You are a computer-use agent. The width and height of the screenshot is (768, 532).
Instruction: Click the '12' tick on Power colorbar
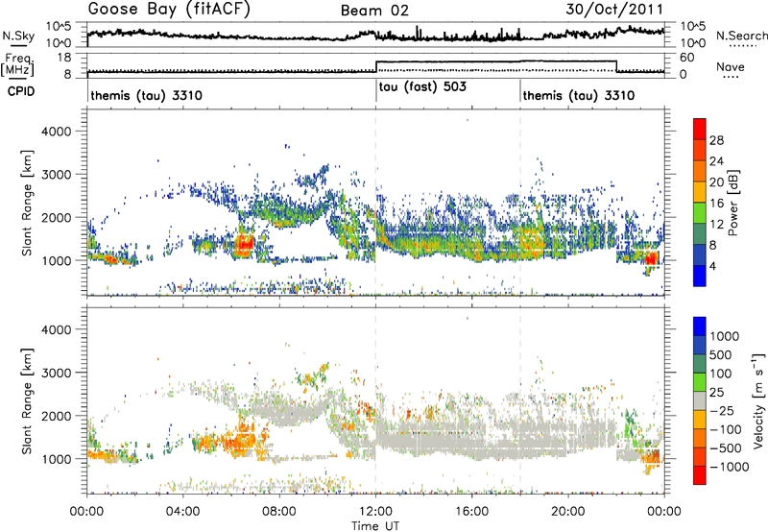click(x=716, y=225)
